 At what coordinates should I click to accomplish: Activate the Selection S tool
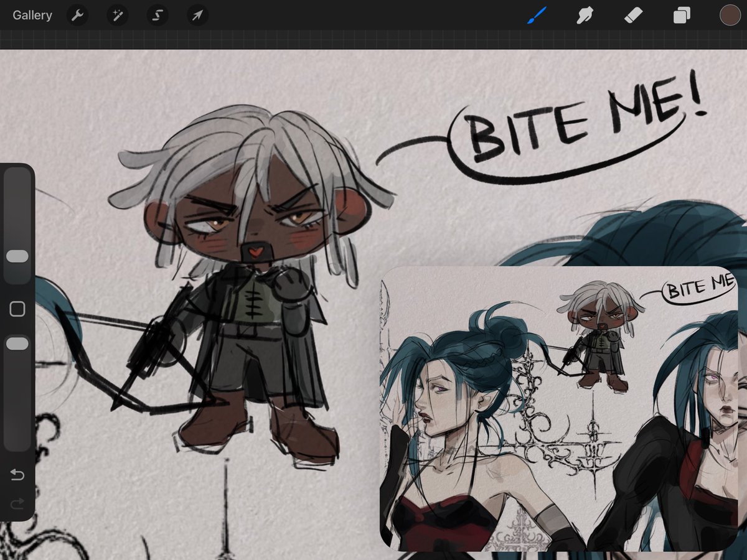pyautogui.click(x=157, y=15)
